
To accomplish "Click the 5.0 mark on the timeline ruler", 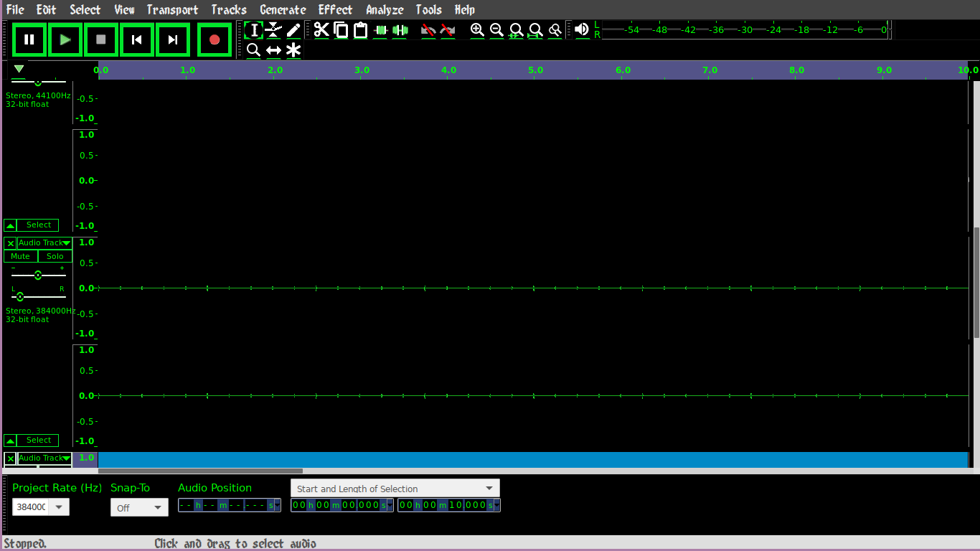I will (x=535, y=70).
